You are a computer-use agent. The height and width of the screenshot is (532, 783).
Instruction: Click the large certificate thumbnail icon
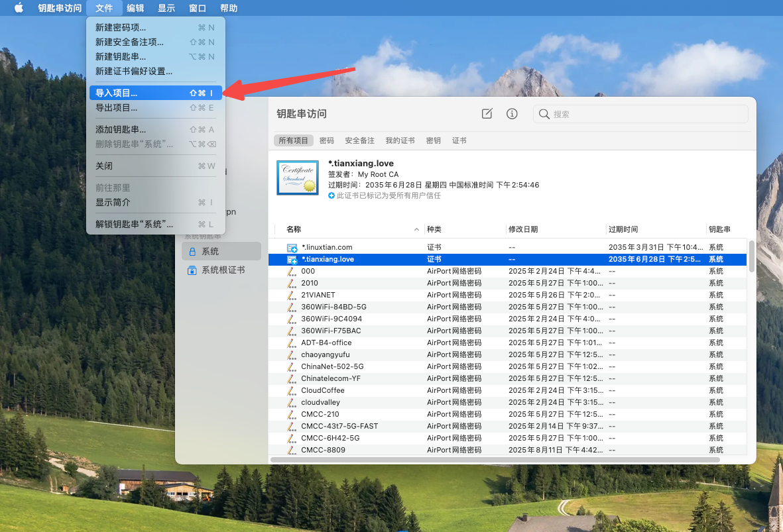coord(298,178)
